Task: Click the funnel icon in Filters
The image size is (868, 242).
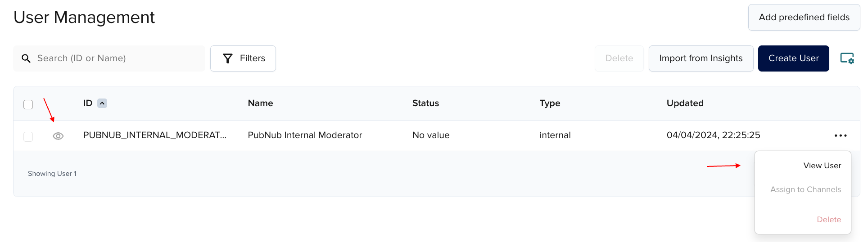Action: [228, 58]
